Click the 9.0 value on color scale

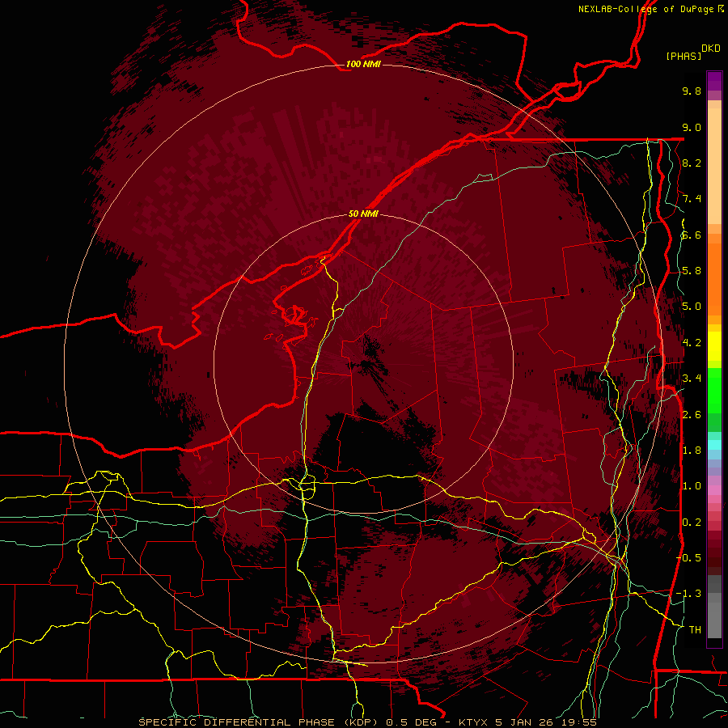(x=692, y=127)
